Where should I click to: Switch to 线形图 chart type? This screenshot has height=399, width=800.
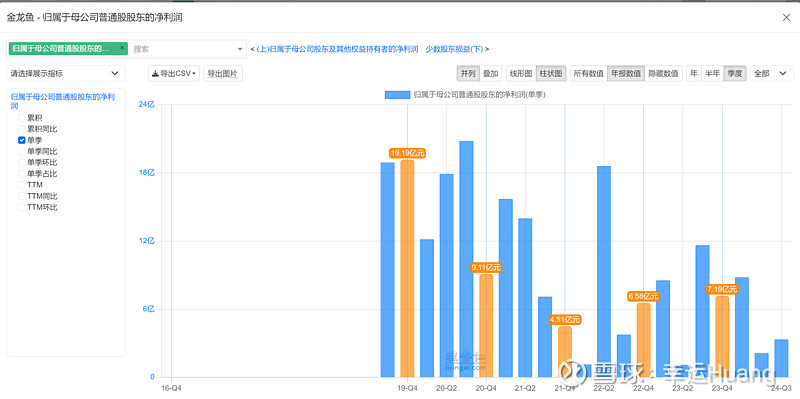pyautogui.click(x=521, y=73)
